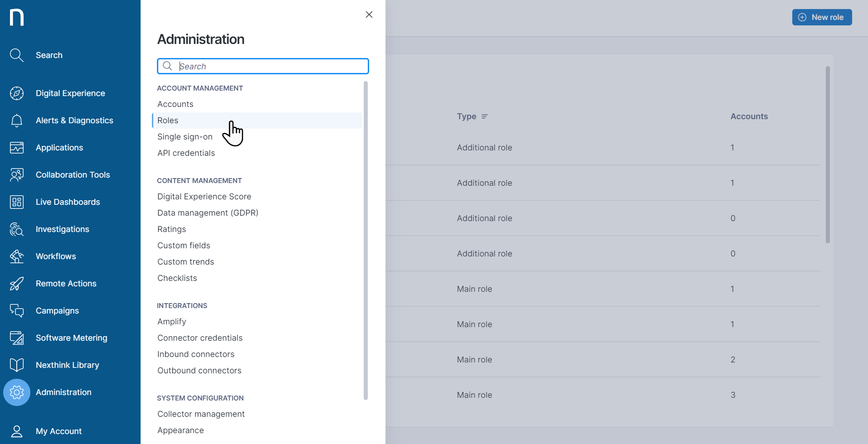Image resolution: width=868 pixels, height=444 pixels.
Task: Open Software Metering from sidebar
Action: 71,338
